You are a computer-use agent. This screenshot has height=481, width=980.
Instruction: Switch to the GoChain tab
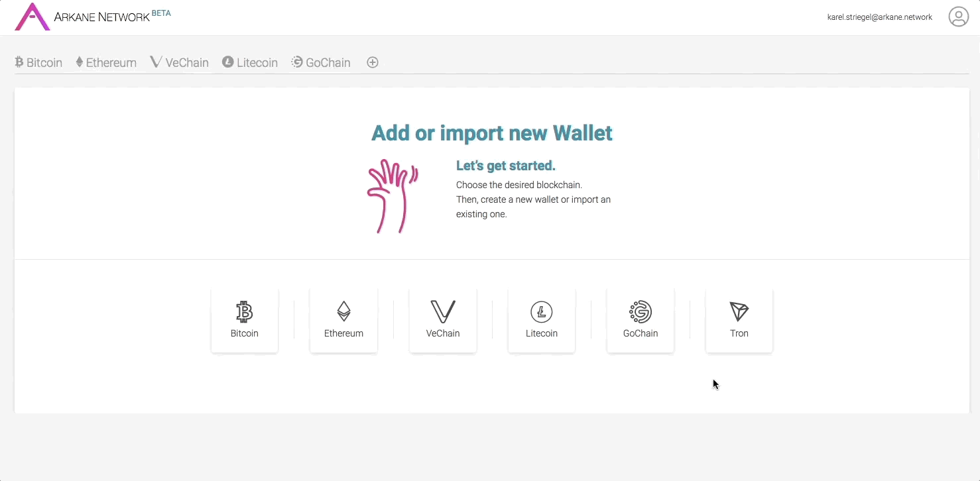pyautogui.click(x=321, y=62)
